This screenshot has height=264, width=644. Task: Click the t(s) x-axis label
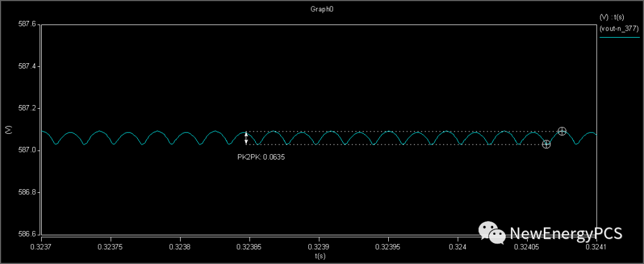coord(320,256)
